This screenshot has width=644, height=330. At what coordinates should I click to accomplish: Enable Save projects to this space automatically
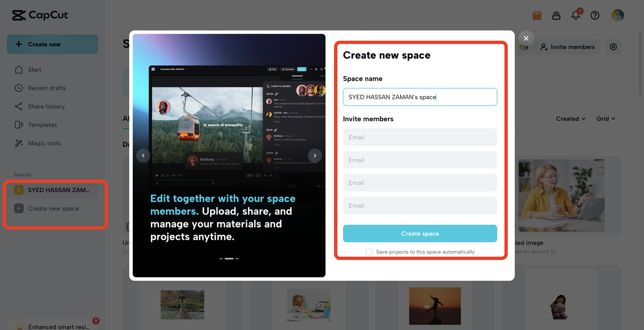(369, 252)
